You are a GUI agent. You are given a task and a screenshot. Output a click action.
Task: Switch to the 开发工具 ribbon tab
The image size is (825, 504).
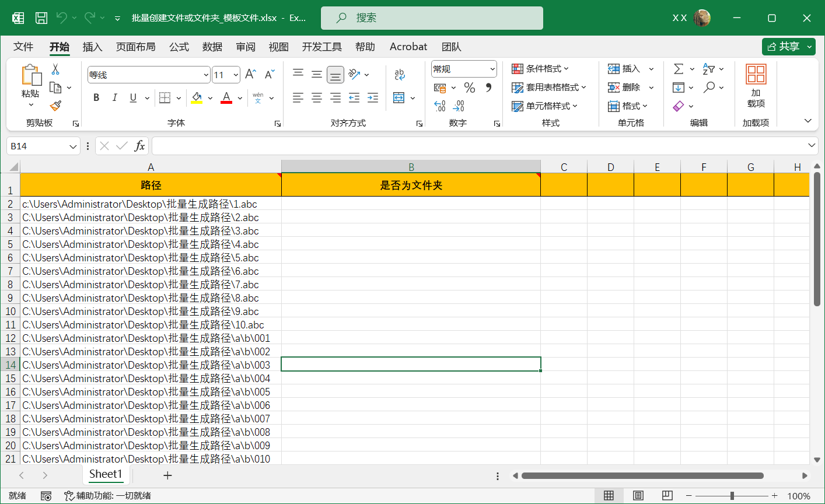tap(322, 47)
